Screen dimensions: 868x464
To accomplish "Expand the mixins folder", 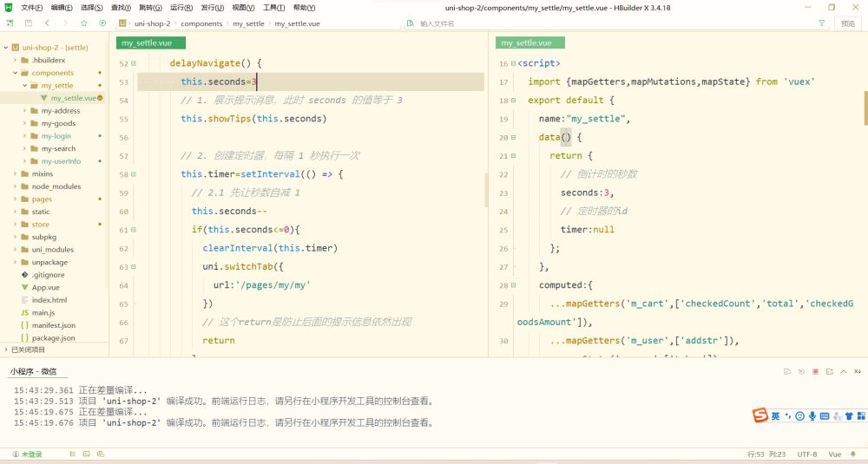I will tap(15, 173).
